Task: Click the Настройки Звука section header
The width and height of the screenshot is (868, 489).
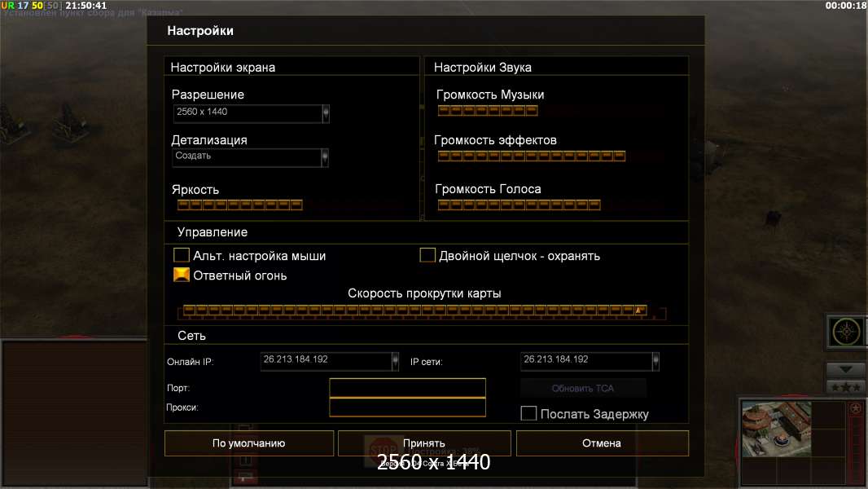Action: pos(483,67)
